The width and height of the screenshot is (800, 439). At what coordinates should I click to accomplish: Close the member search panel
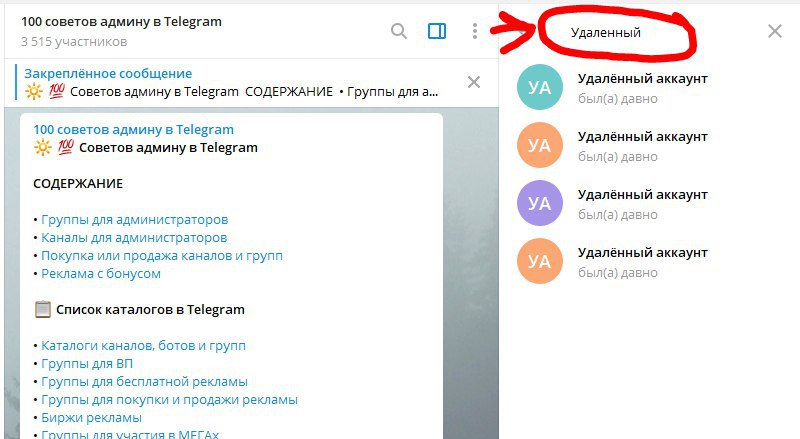click(774, 31)
